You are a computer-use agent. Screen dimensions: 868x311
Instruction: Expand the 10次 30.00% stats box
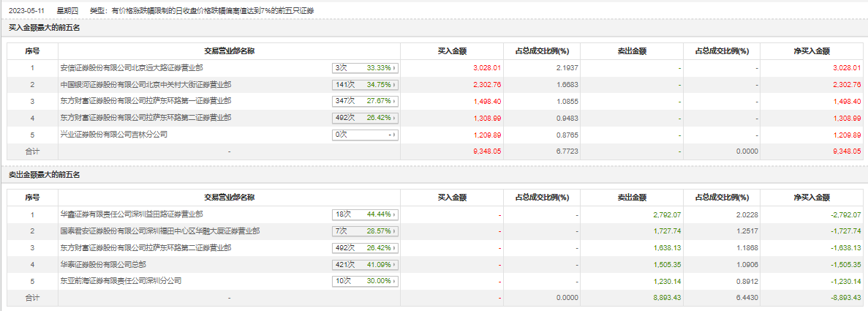point(366,281)
